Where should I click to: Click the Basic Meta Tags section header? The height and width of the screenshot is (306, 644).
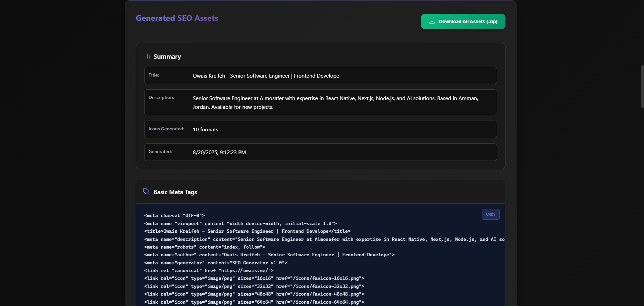coord(175,192)
